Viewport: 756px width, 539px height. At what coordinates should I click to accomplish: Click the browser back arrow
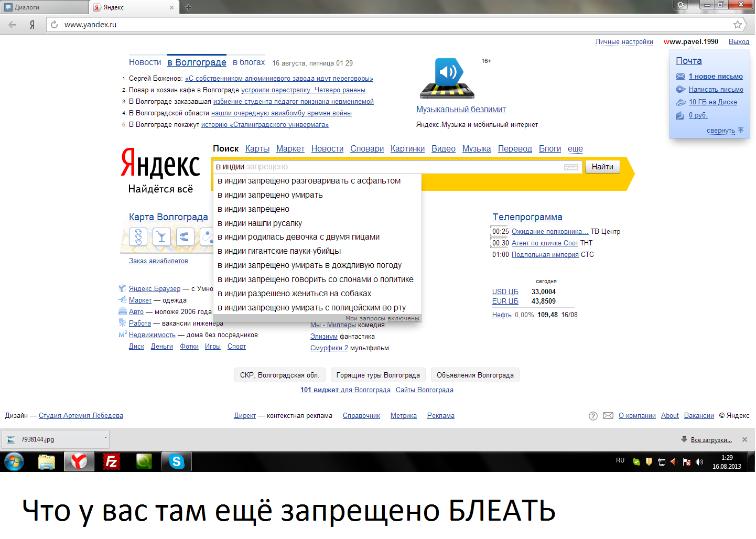(12, 25)
